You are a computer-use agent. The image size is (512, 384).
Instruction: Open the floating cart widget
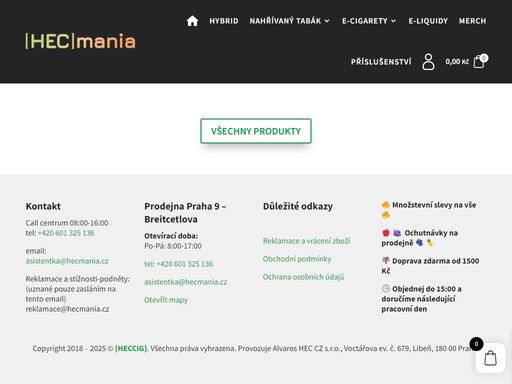[x=490, y=358]
